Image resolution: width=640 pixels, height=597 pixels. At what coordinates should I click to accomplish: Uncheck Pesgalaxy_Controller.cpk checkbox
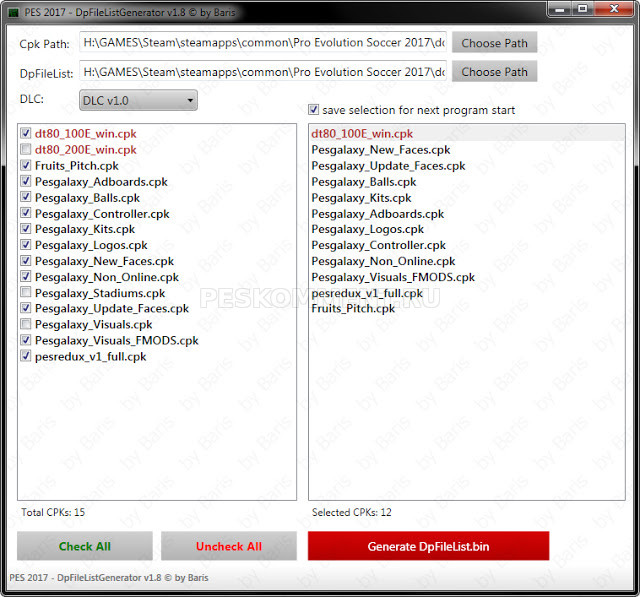26,213
